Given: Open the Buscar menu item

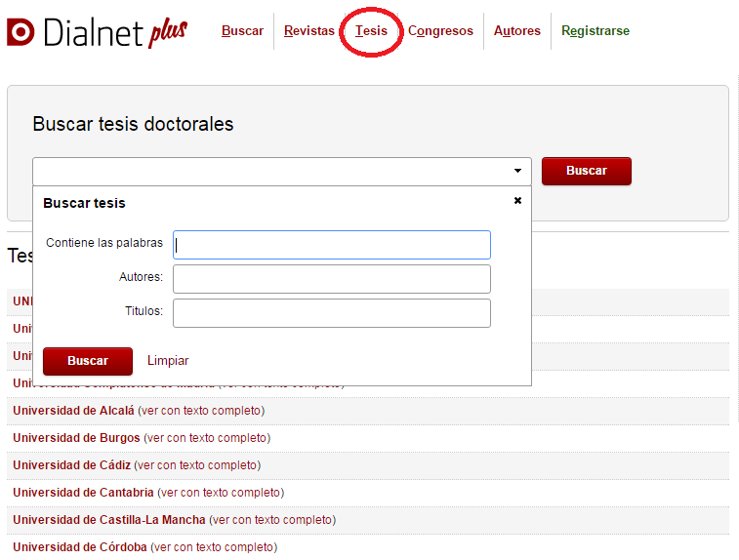Looking at the screenshot, I should click(242, 30).
